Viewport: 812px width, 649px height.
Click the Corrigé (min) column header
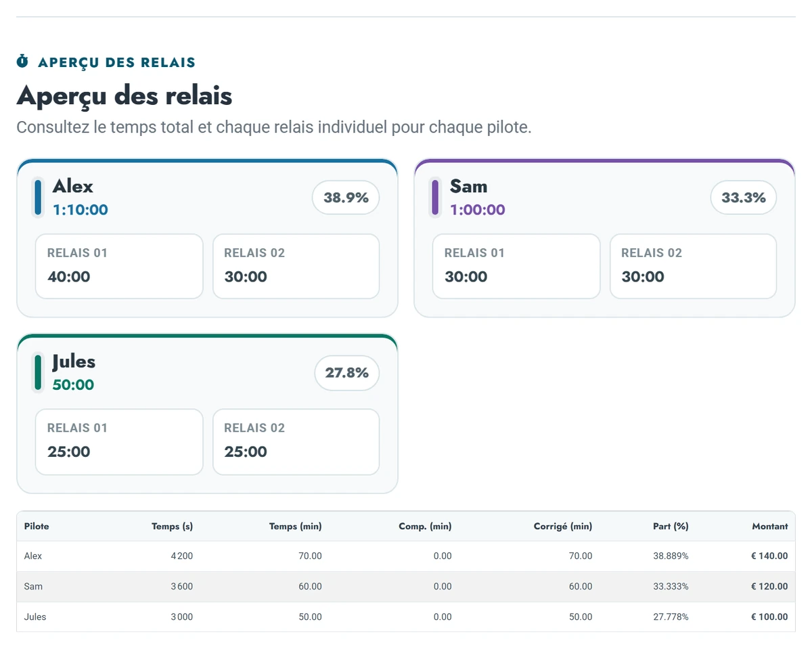tap(563, 526)
